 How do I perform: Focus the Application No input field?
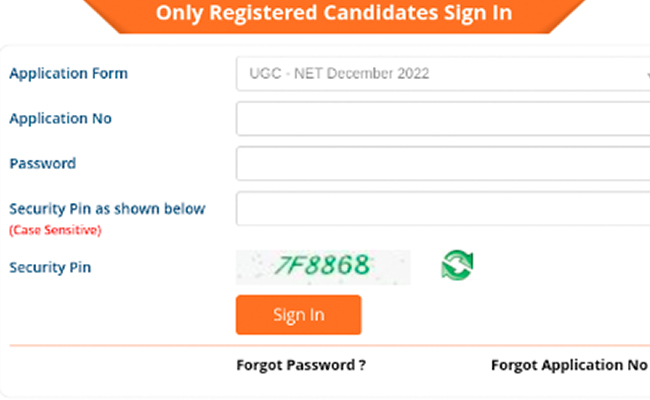pos(440,119)
